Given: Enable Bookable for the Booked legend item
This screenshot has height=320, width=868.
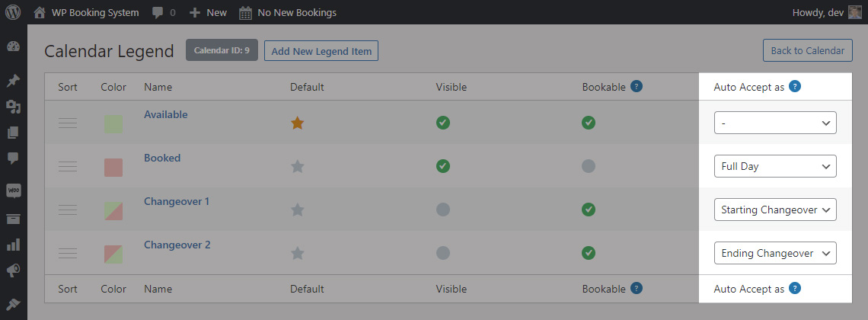Looking at the screenshot, I should (589, 166).
